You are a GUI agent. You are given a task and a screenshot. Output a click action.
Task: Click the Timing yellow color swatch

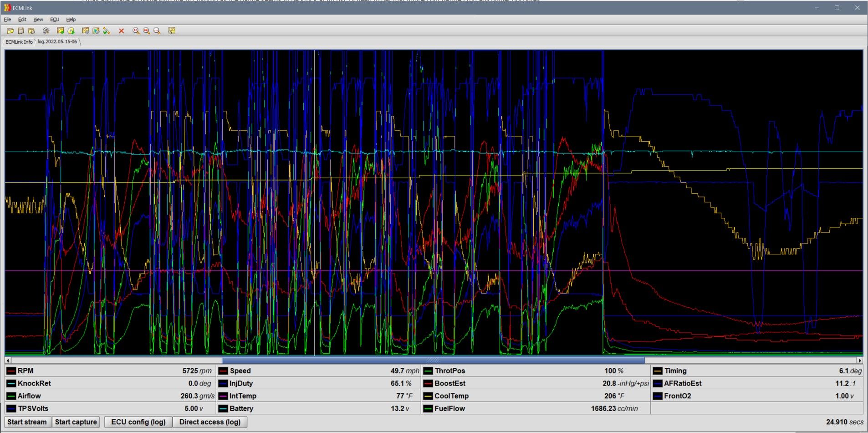tap(658, 371)
